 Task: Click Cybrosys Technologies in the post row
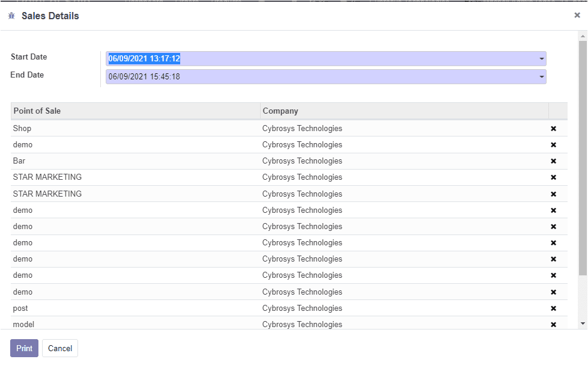pyautogui.click(x=302, y=308)
